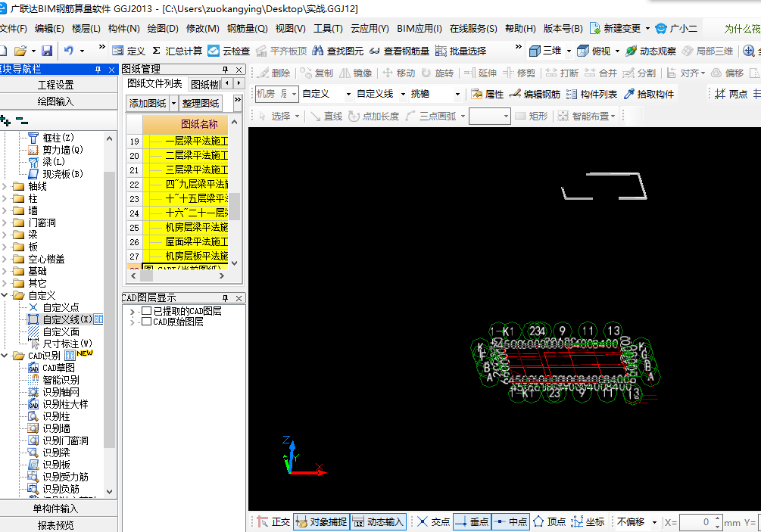Select 识别梁 tree item
The width and height of the screenshot is (761, 532).
[56, 453]
